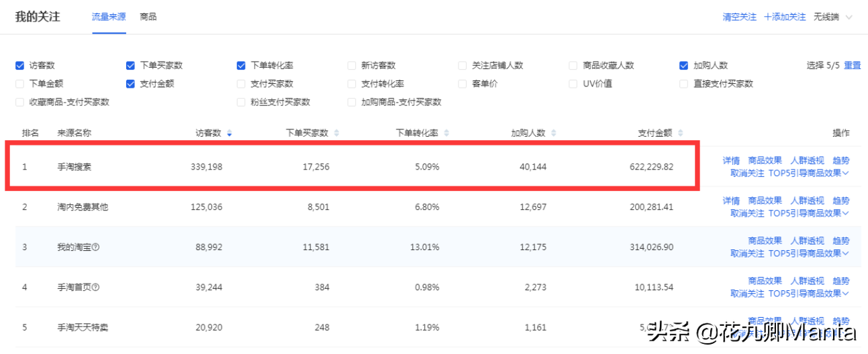Viewport: 868px width, 354px height.
Task: Expand TOP5引导商品效果 for 手淘首页 row
Action: [809, 294]
